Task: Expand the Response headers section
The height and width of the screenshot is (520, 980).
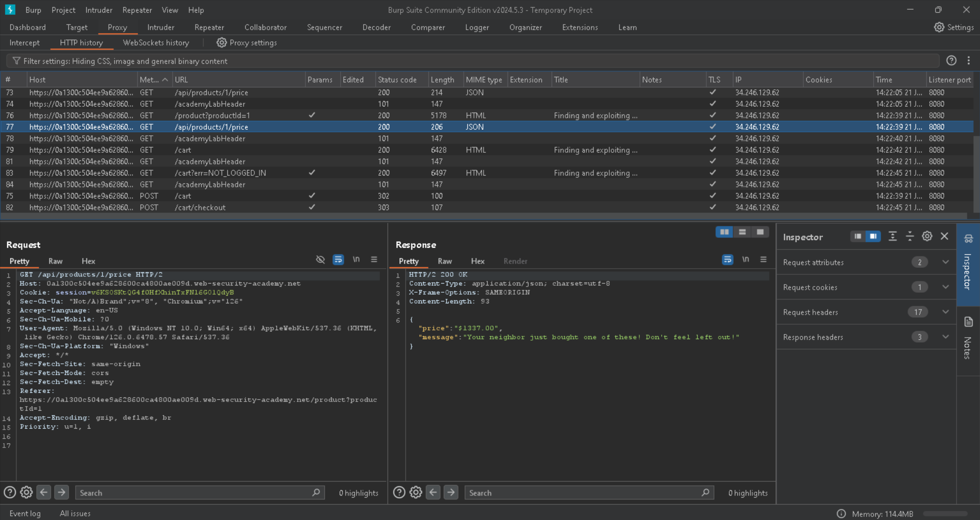Action: click(x=945, y=337)
